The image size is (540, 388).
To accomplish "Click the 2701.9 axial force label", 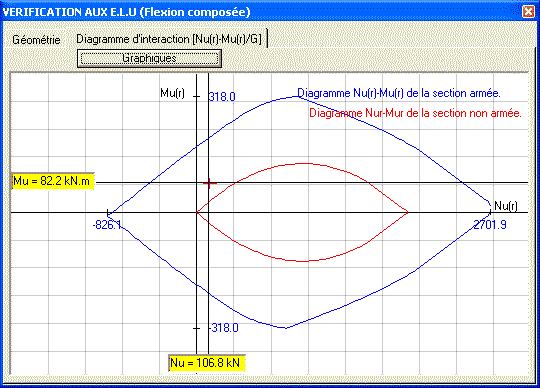I will 490,225.
